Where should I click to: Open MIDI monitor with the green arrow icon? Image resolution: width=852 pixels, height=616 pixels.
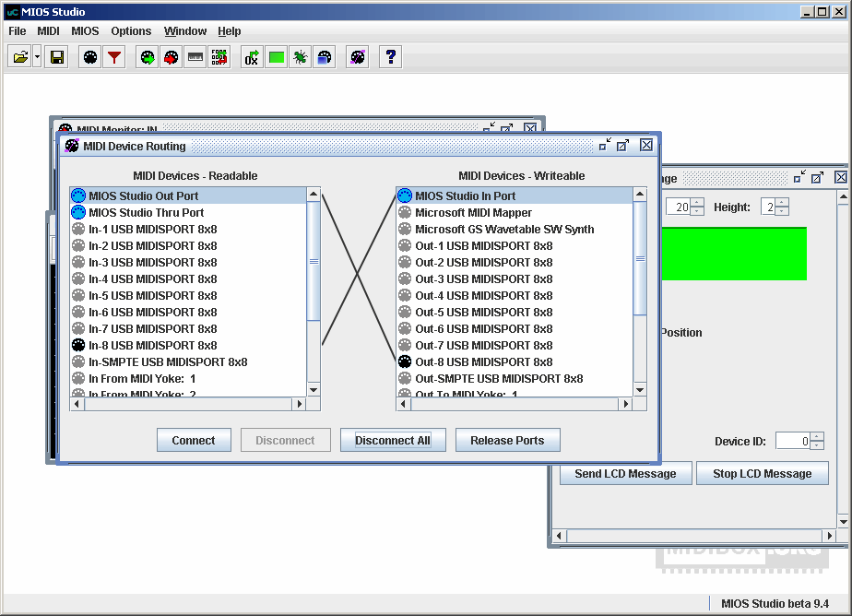tap(148, 57)
